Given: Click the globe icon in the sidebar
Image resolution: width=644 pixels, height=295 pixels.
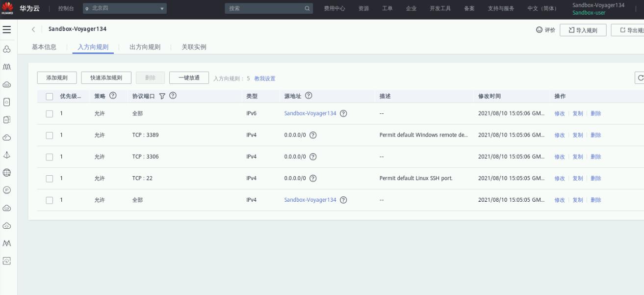Looking at the screenshot, I should click(7, 172).
